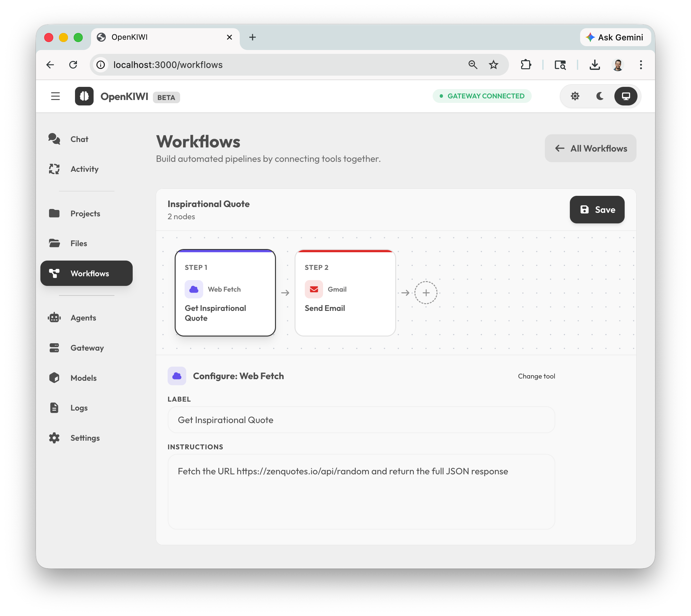This screenshot has width=691, height=616.
Task: Open the browser profile avatar
Action: [618, 65]
